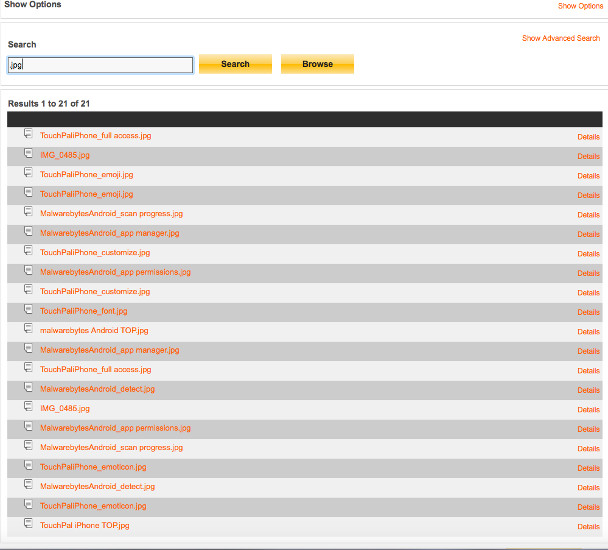Screen dimensions: 608x550
Task: Open the IMG jpg file in the light unshaded row
Action: click(65, 408)
